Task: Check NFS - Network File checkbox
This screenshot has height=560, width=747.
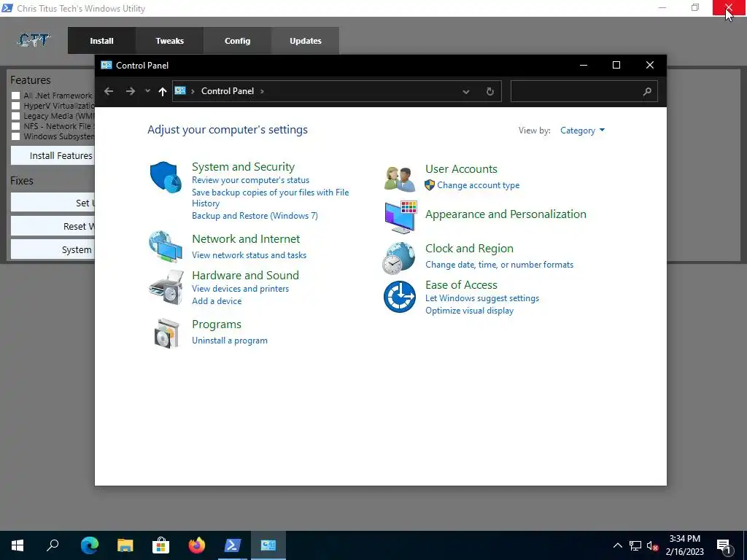Action: coord(16,126)
